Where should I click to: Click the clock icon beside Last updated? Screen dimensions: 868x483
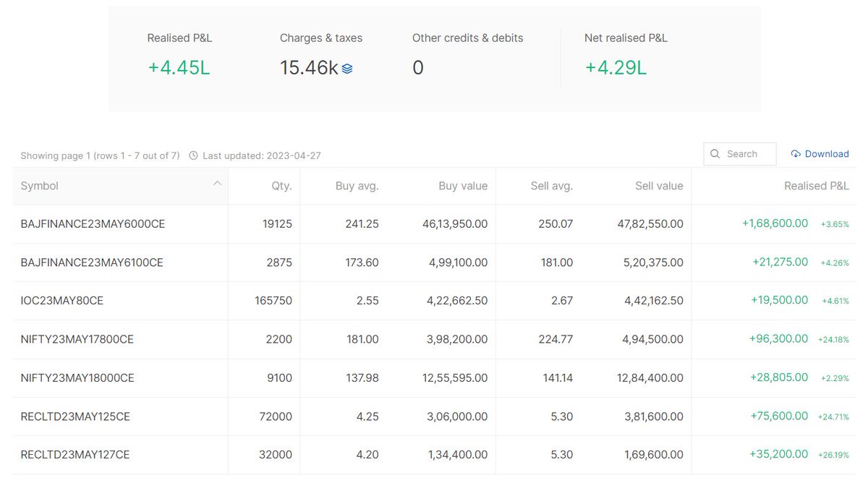click(x=193, y=155)
